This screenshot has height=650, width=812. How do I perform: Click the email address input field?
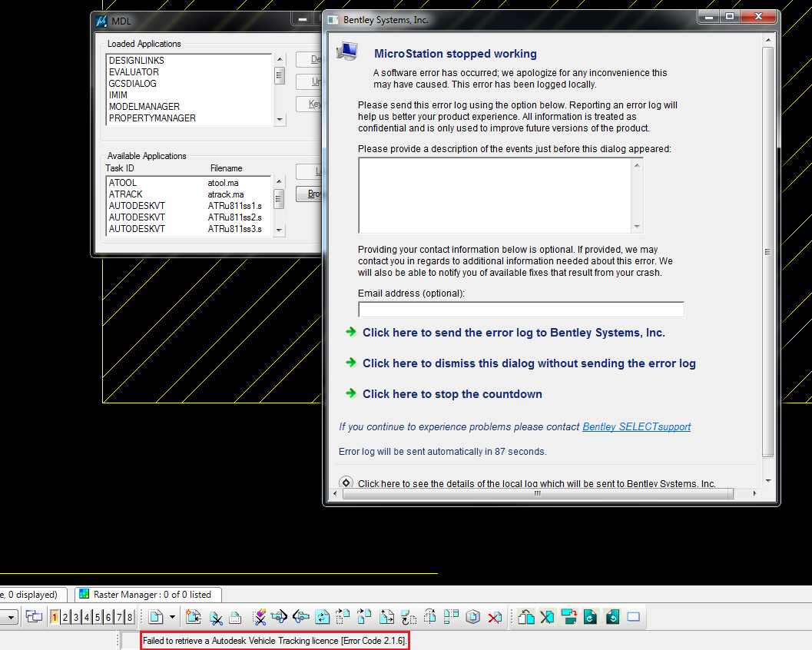pyautogui.click(x=521, y=309)
